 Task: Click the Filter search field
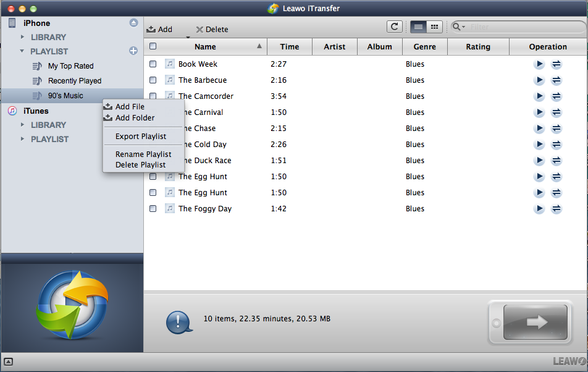click(x=522, y=27)
